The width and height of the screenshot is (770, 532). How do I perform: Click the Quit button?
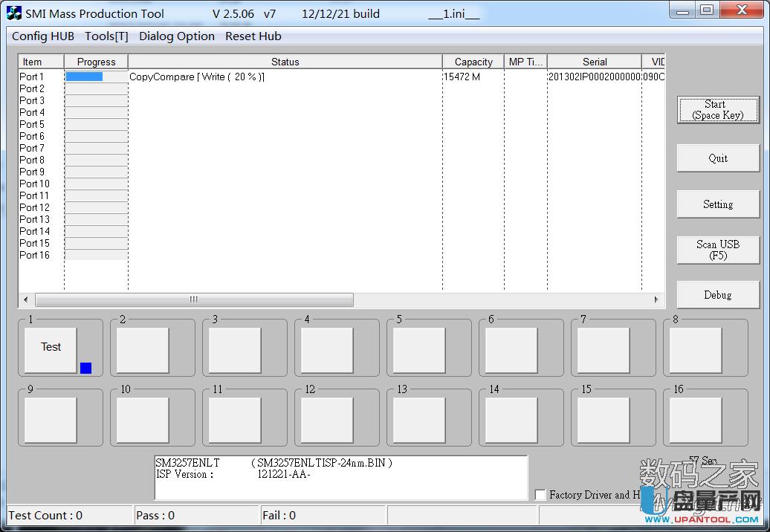pyautogui.click(x=718, y=158)
